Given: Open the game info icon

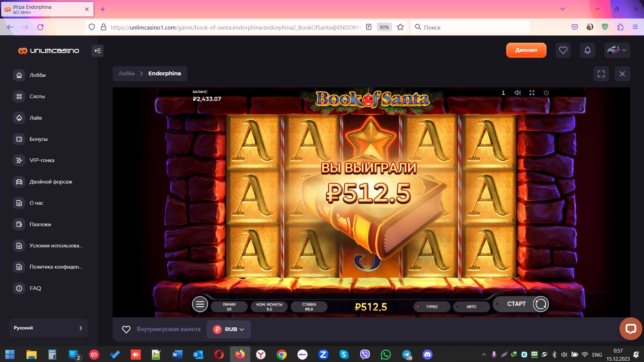Looking at the screenshot, I should [503, 93].
